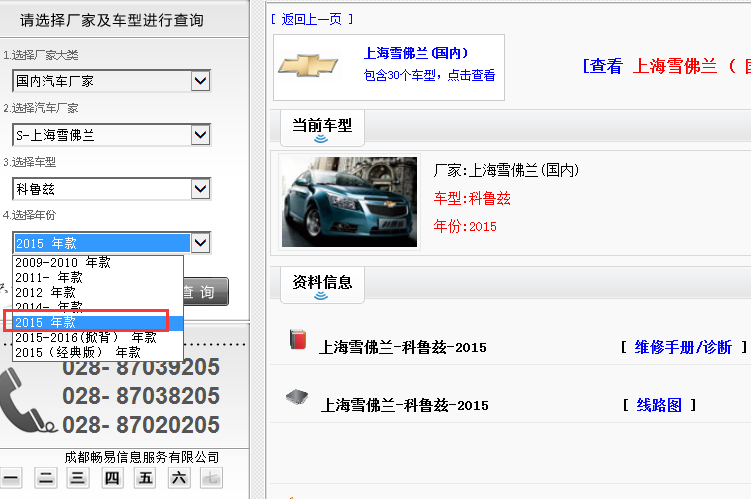
Task: Click the 请选择厂家及车型进行查询 heading
Action: click(112, 20)
